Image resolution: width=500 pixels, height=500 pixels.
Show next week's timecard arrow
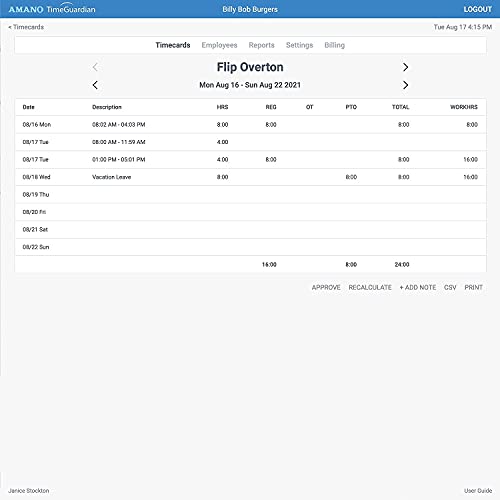pos(405,85)
